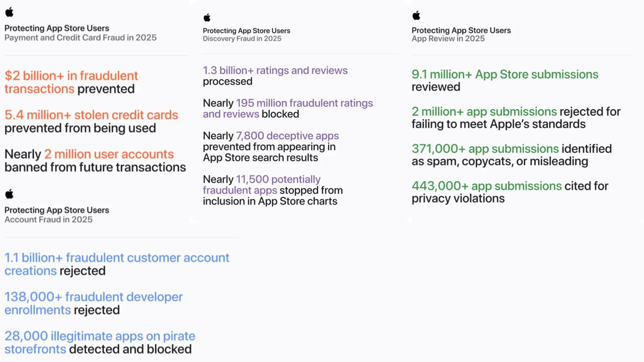Click the Account Fraud in 2025 subtitle
Image resolution: width=644 pixels, height=362 pixels.
coord(48,220)
